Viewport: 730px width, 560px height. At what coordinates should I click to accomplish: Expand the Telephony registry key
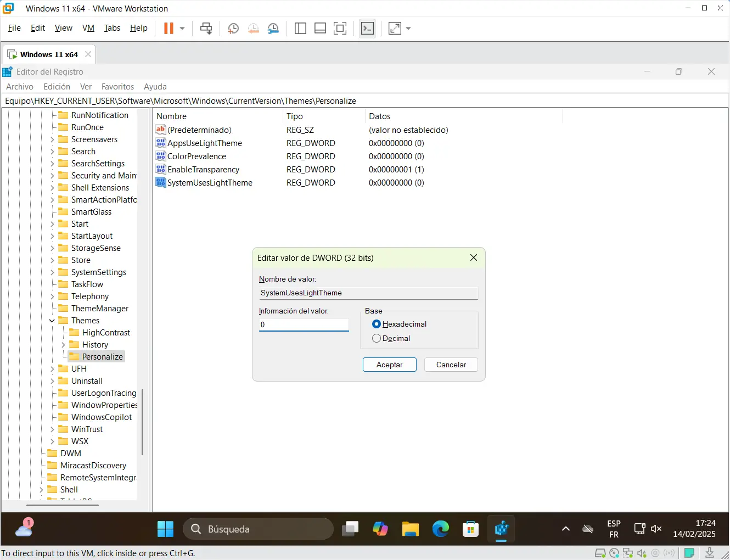52,296
